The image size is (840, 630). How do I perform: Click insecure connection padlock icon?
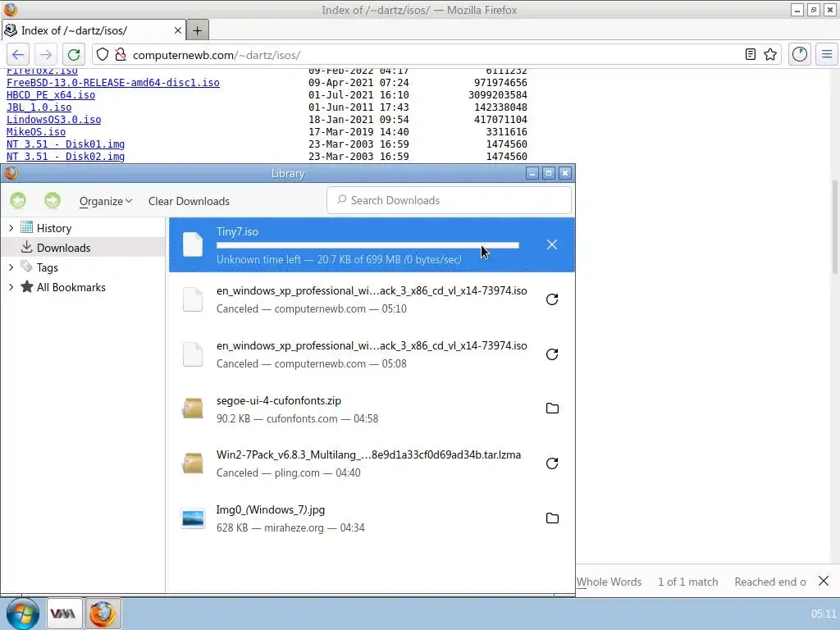121,55
